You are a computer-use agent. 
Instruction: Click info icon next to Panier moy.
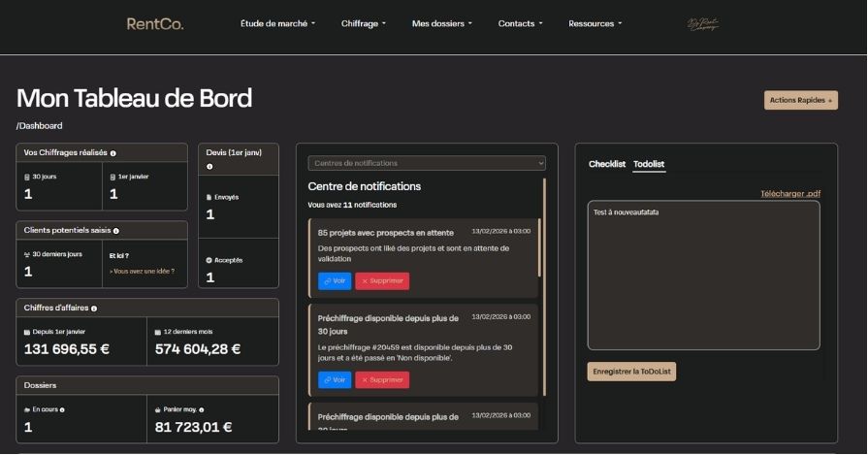click(x=201, y=409)
